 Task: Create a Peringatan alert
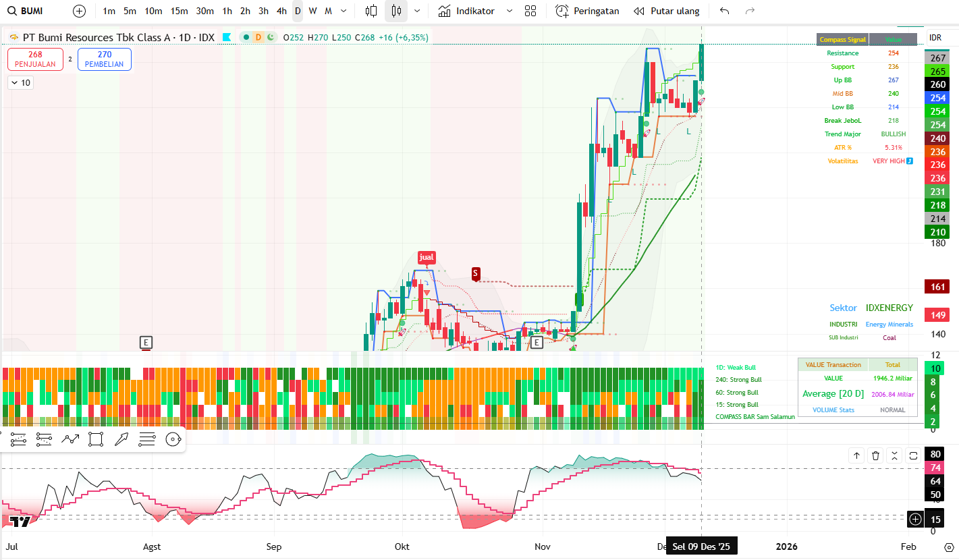click(587, 11)
